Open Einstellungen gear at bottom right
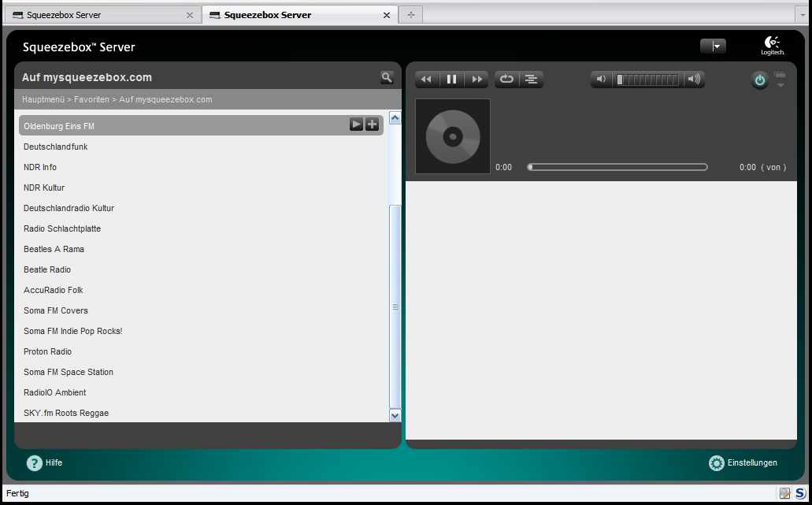This screenshot has height=505, width=812. (716, 462)
